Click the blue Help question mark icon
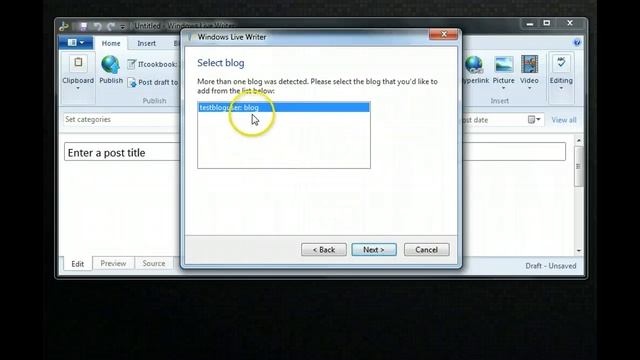Viewport: 640px width, 360px height. coord(577,42)
